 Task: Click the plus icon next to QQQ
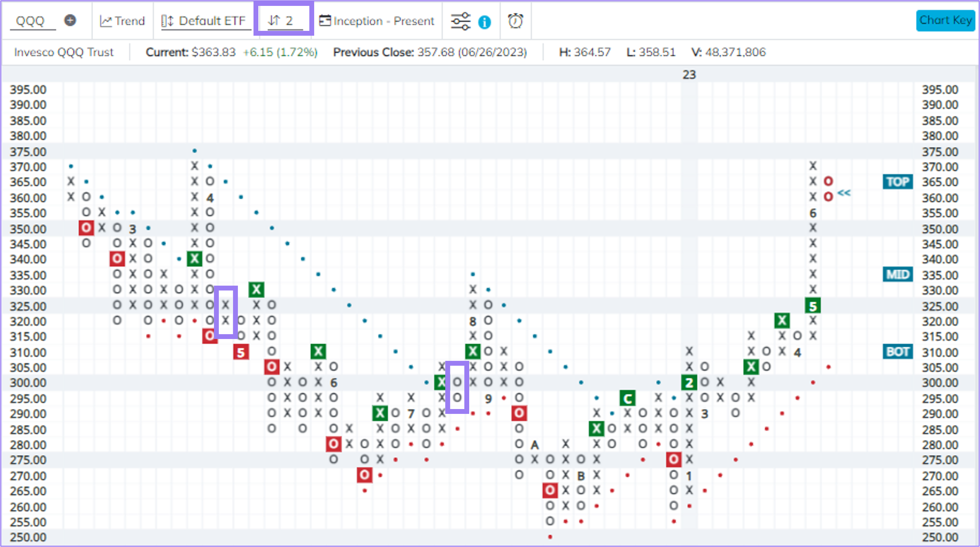[x=70, y=20]
